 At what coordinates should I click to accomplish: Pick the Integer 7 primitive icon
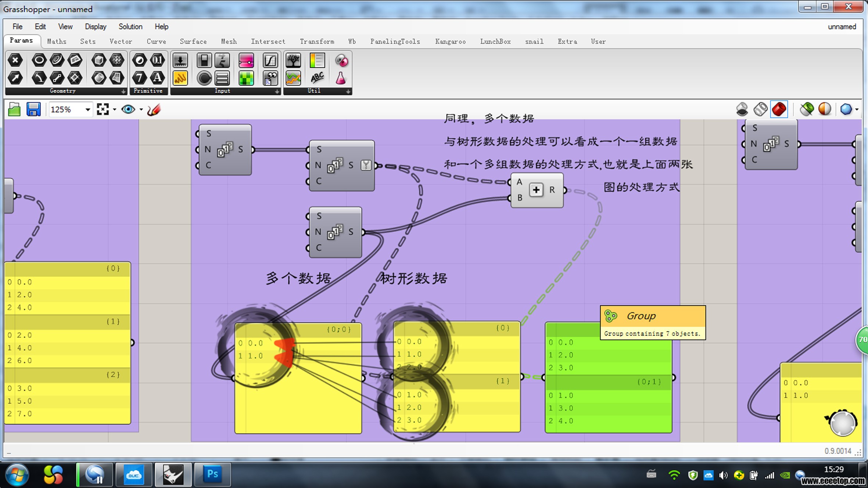point(140,78)
